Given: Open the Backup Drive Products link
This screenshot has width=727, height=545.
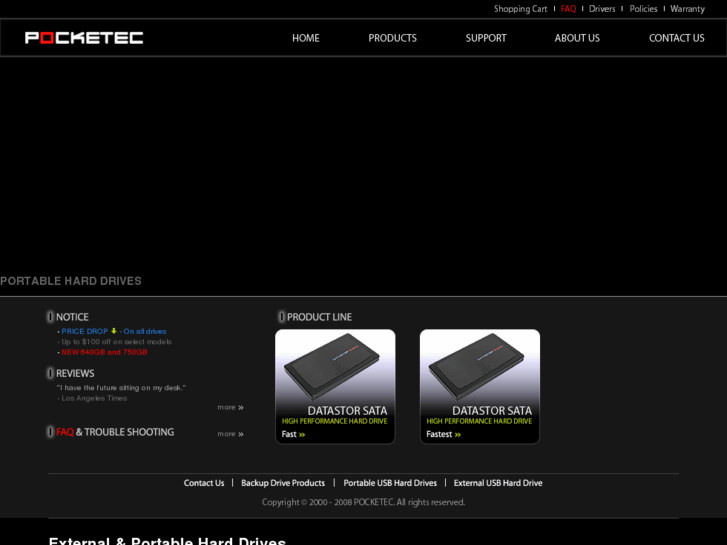Looking at the screenshot, I should [283, 483].
